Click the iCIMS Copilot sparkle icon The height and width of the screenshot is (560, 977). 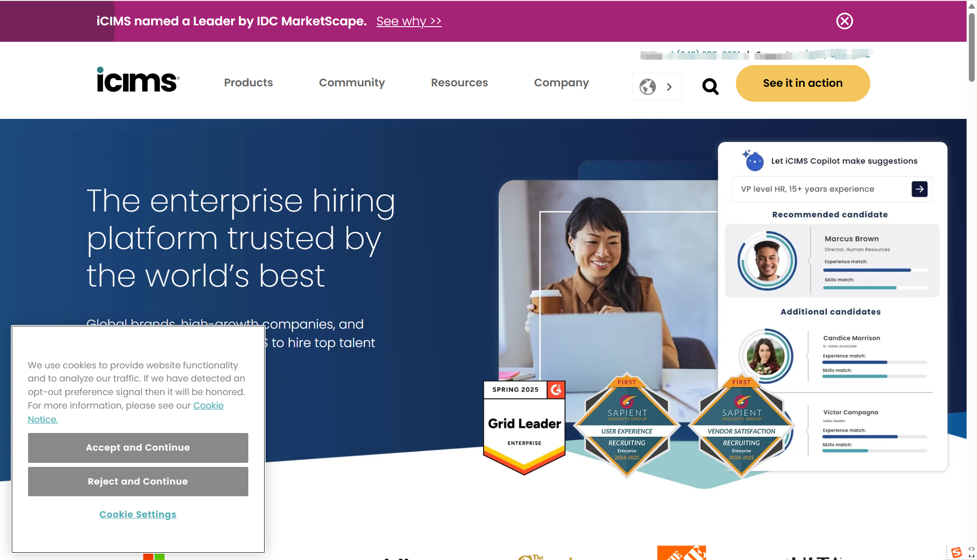[x=753, y=160]
